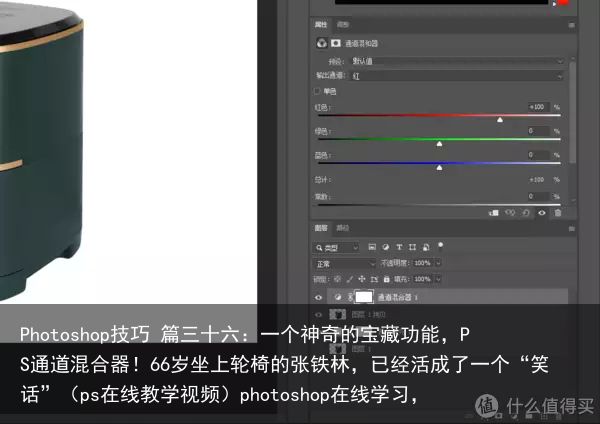Image resolution: width=600 pixels, height=424 pixels.
Task: Click adjustment icon on Channel Mixer 1 layer
Action: pos(338,297)
